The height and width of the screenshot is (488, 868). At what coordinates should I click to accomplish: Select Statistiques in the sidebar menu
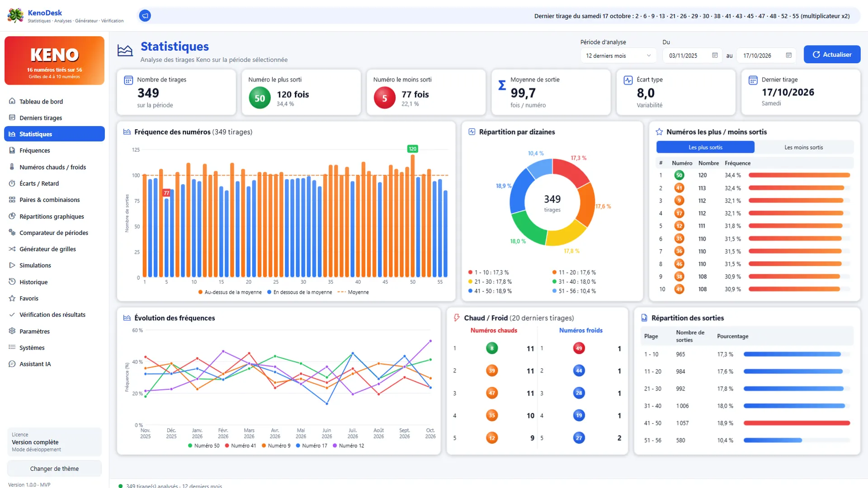(54, 134)
